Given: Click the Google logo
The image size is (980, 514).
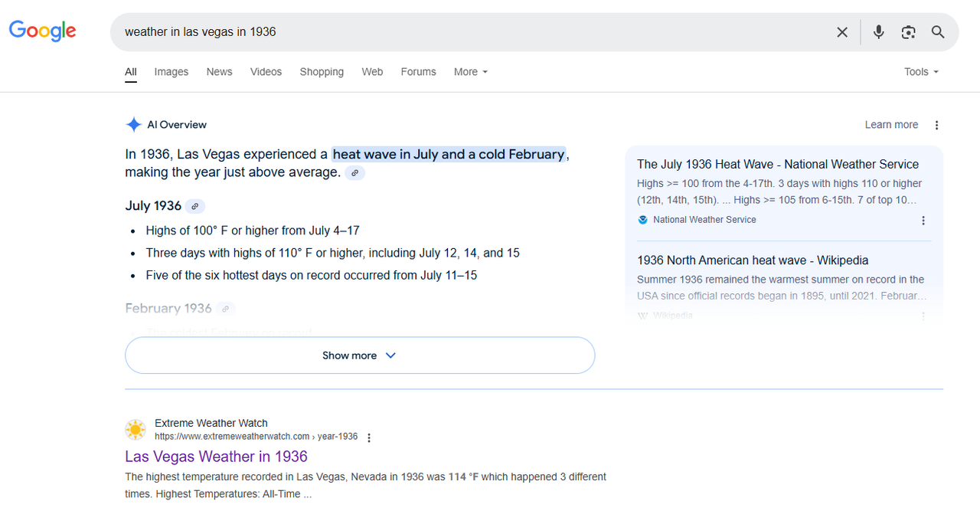Looking at the screenshot, I should click(42, 31).
